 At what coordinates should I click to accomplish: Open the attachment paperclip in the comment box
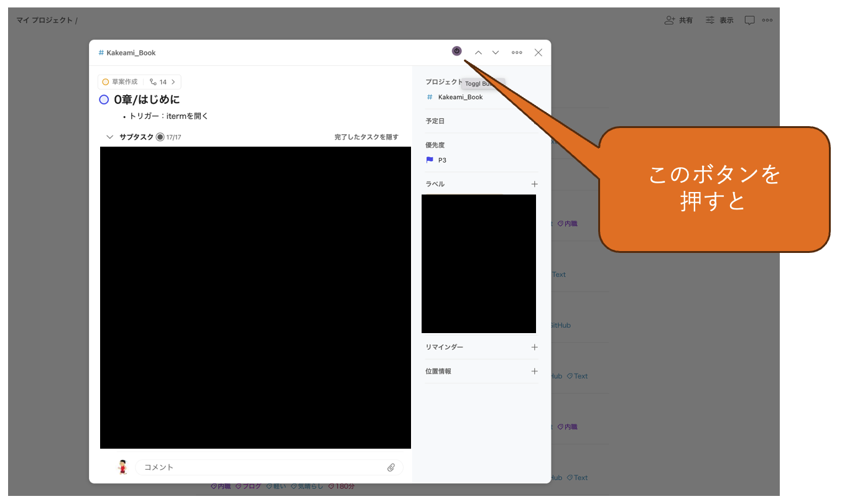(x=391, y=467)
